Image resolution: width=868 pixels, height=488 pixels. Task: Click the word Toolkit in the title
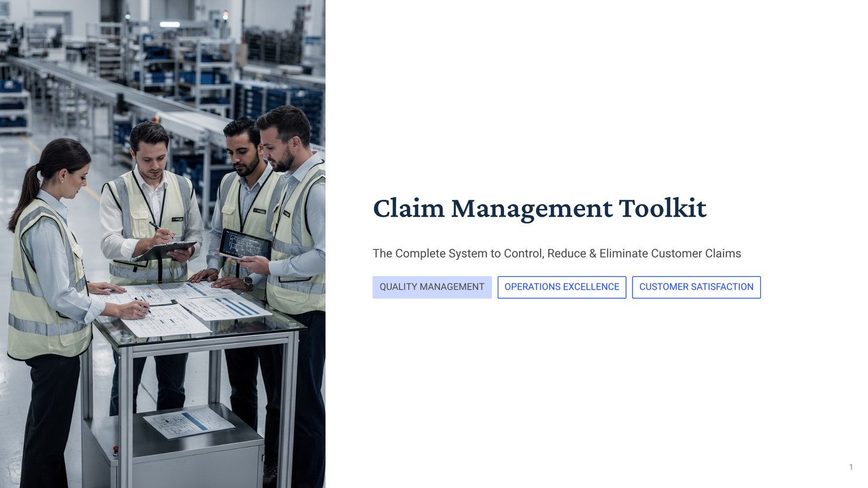pos(663,208)
